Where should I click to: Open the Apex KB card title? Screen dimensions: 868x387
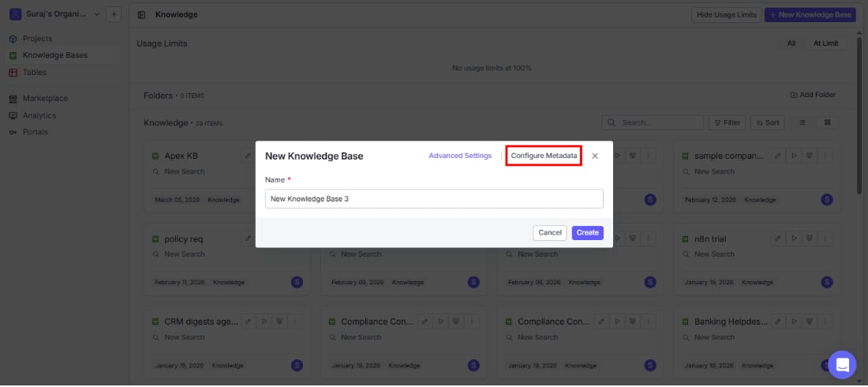coord(181,156)
